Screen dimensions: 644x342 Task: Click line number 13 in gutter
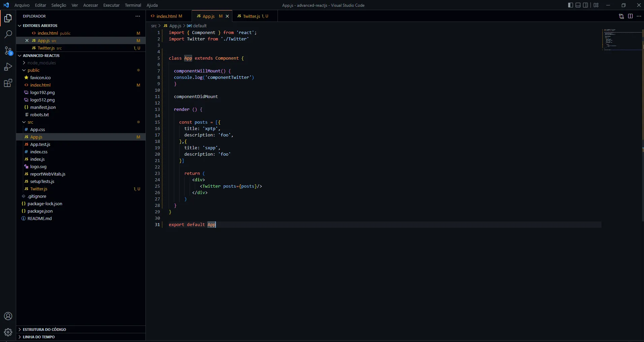pyautogui.click(x=157, y=110)
